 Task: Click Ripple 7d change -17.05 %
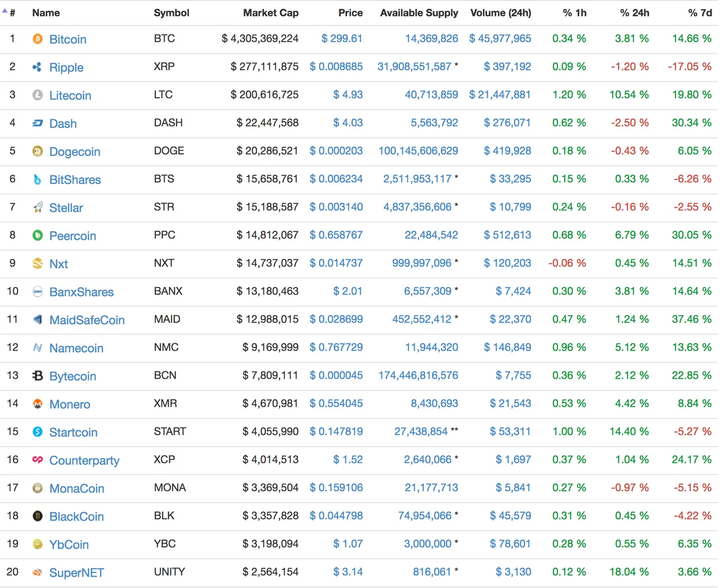click(690, 66)
